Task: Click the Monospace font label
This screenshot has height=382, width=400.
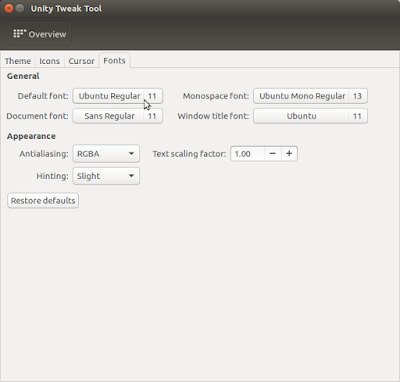Action: (x=216, y=96)
